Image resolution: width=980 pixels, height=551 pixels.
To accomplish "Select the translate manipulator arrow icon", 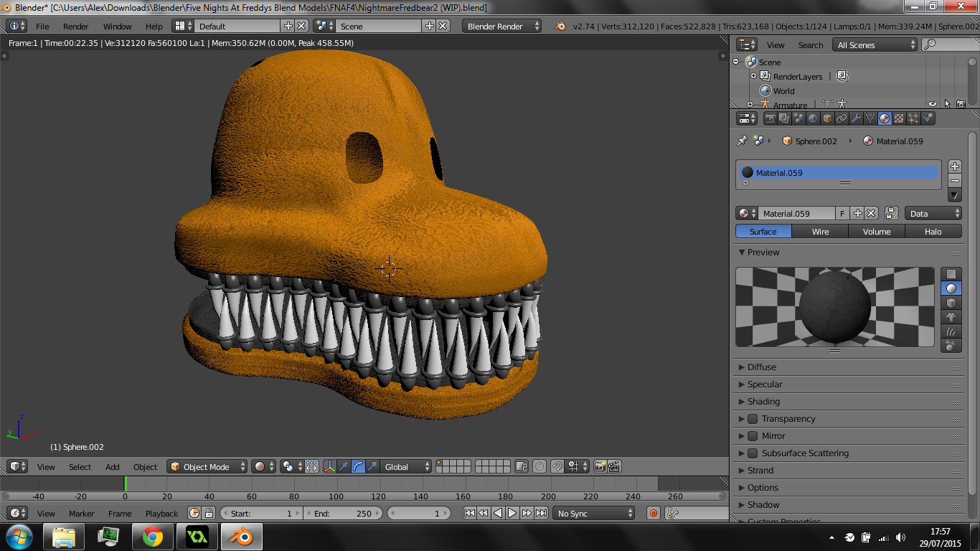I will (x=344, y=466).
